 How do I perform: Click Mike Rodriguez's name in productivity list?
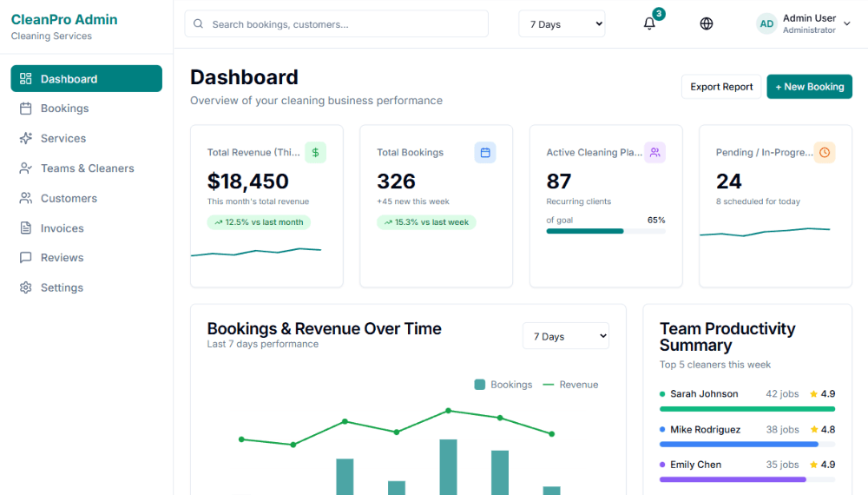tap(705, 429)
